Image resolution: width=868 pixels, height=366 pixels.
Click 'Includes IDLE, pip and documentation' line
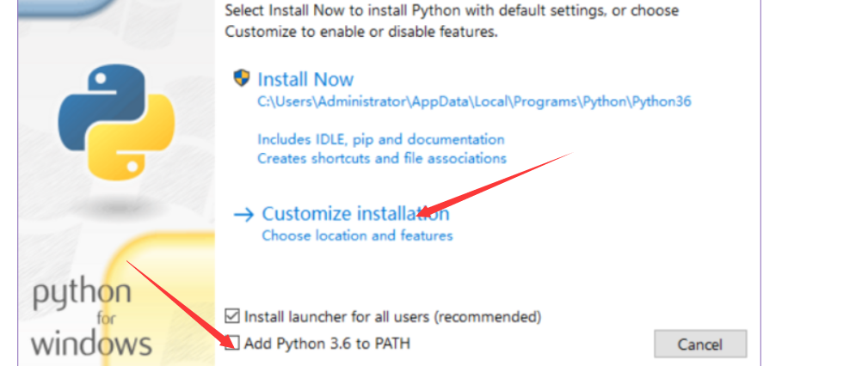pyautogui.click(x=380, y=139)
